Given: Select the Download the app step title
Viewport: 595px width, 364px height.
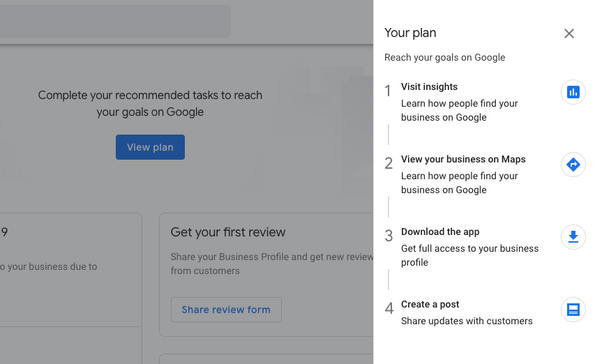Looking at the screenshot, I should [440, 232].
